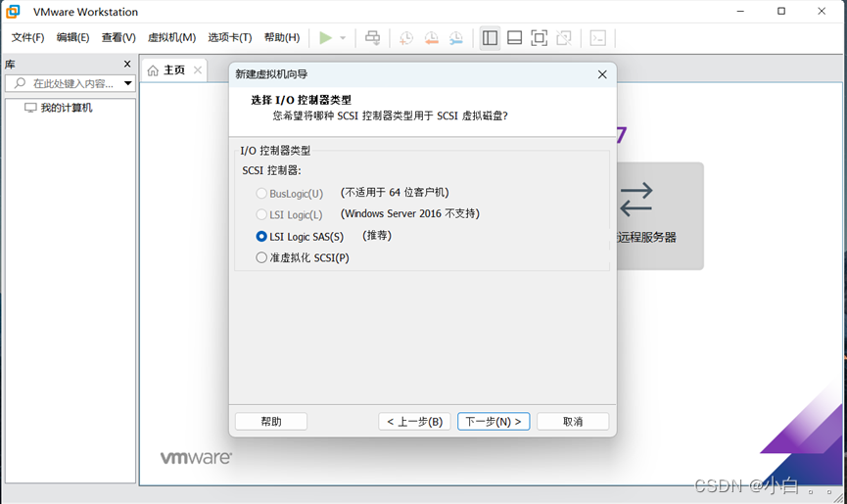This screenshot has height=504, width=847.
Task: Open the 文件(F) menu
Action: [x=28, y=37]
